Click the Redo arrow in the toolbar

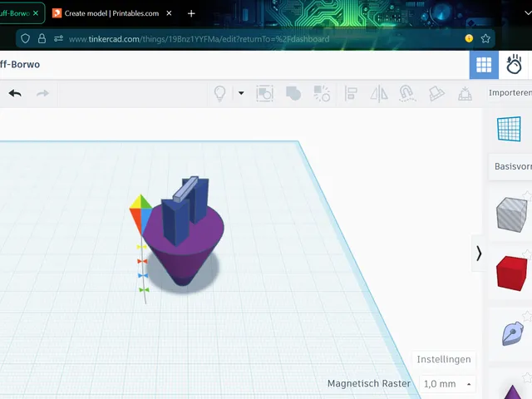pyautogui.click(x=42, y=93)
